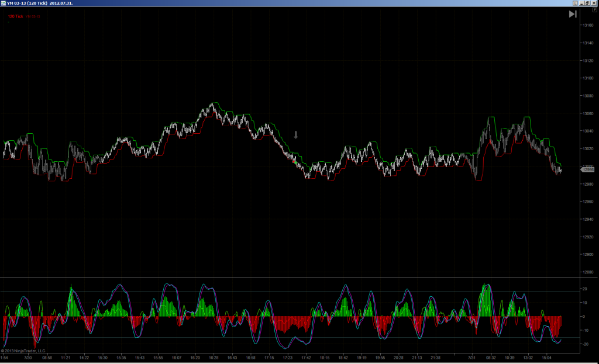Click the 12880 price axis label
The image size is (599, 364).
[588, 272]
